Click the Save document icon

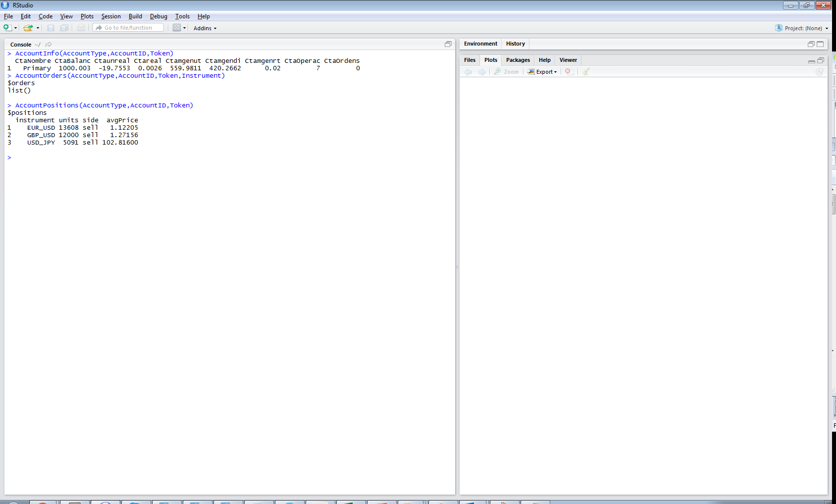(x=51, y=28)
